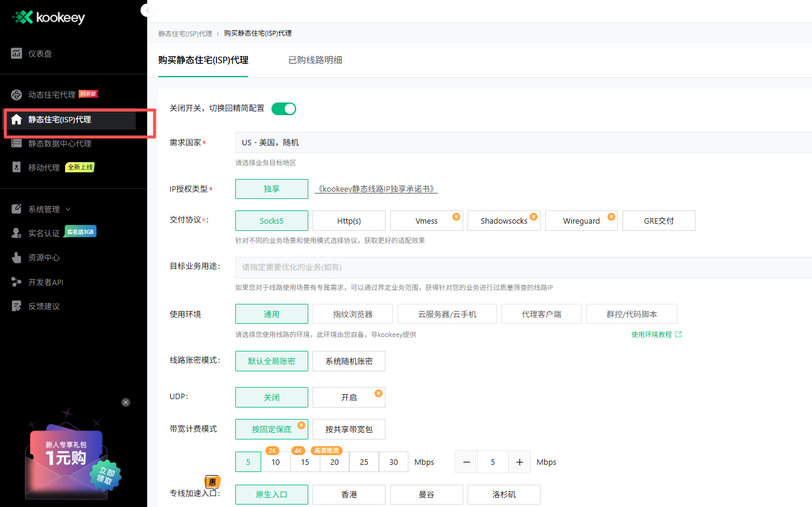Close the 新人专享礼包 promo popup
This screenshot has width=812, height=507.
pyautogui.click(x=125, y=402)
